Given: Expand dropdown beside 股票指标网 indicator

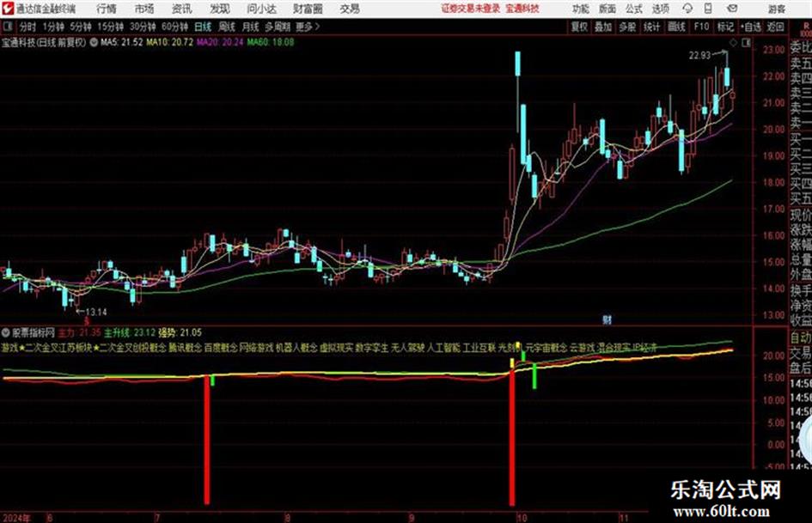Looking at the screenshot, I should pyautogui.click(x=6, y=332).
